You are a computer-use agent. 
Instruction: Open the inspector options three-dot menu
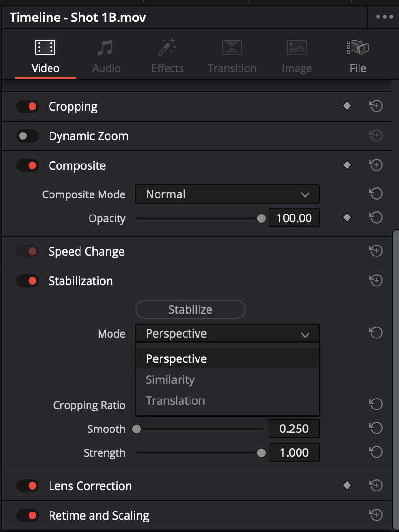(384, 17)
